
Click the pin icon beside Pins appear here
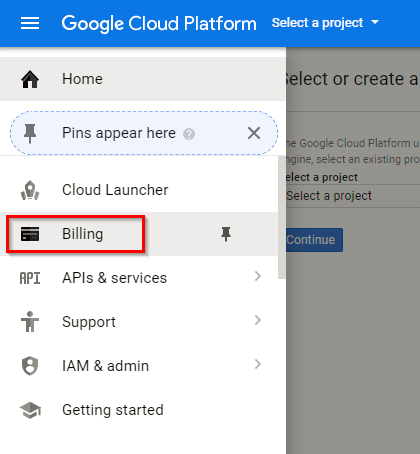(30, 133)
